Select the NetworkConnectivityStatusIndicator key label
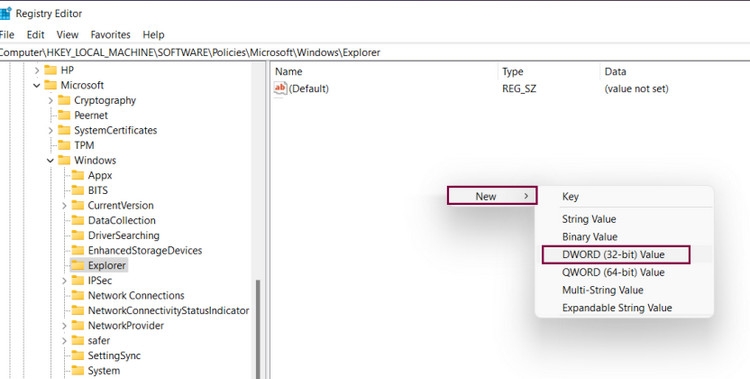 [168, 311]
